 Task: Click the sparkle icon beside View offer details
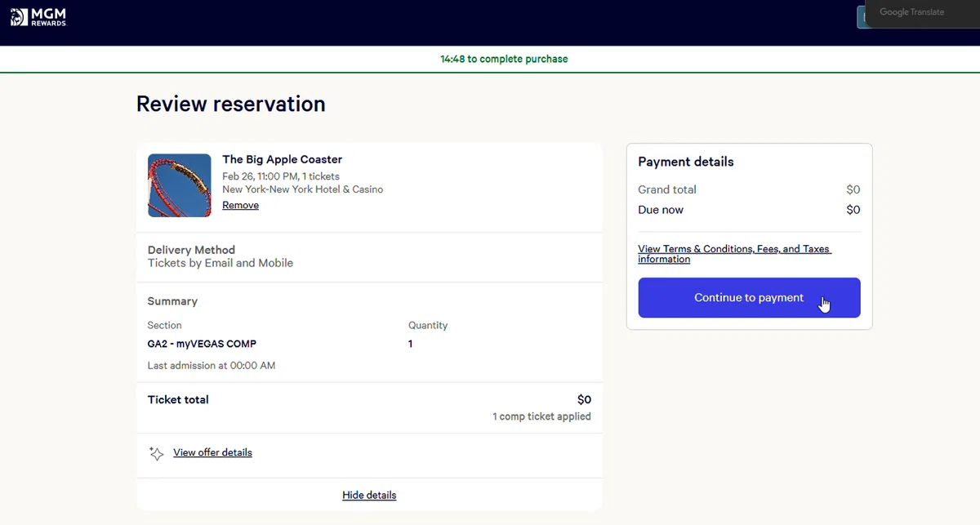tap(156, 453)
